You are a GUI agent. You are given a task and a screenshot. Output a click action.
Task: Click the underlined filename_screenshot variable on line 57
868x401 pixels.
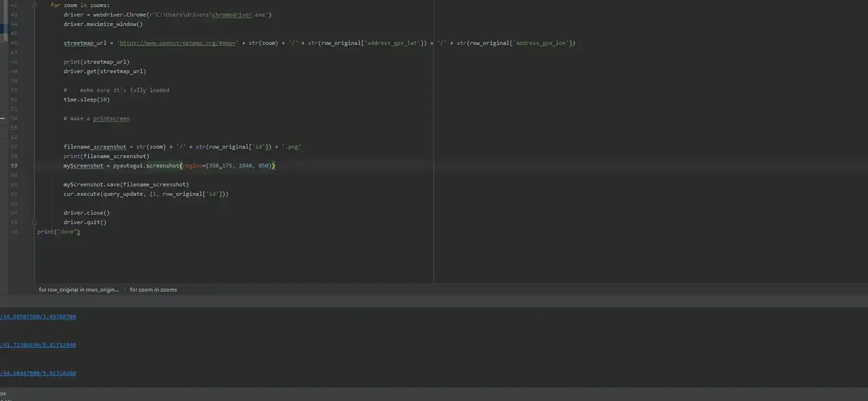point(95,147)
